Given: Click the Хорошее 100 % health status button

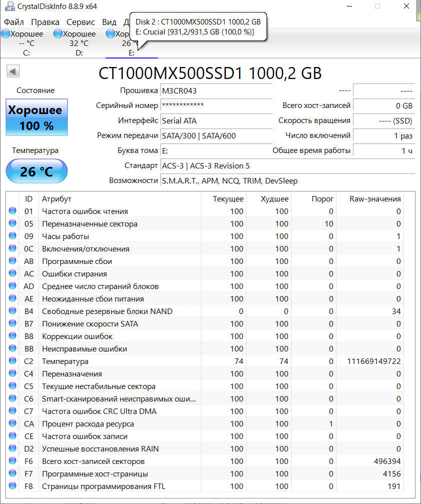Looking at the screenshot, I should (36, 117).
